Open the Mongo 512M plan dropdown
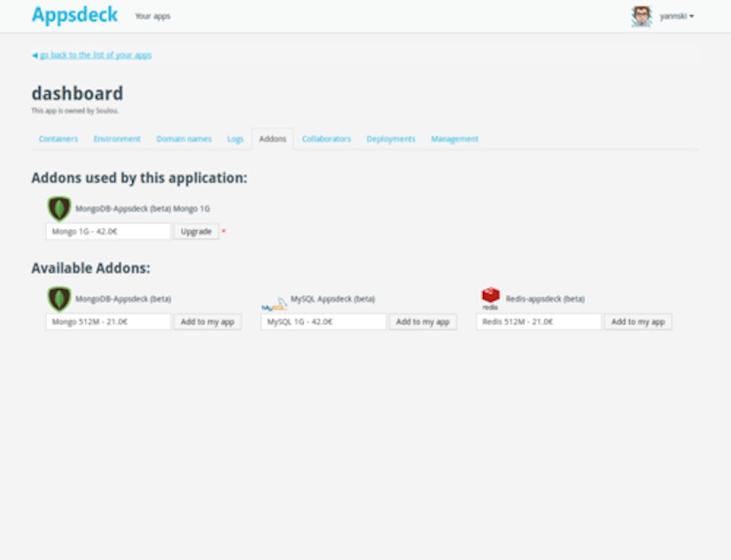The height and width of the screenshot is (560, 731). pyautogui.click(x=108, y=322)
